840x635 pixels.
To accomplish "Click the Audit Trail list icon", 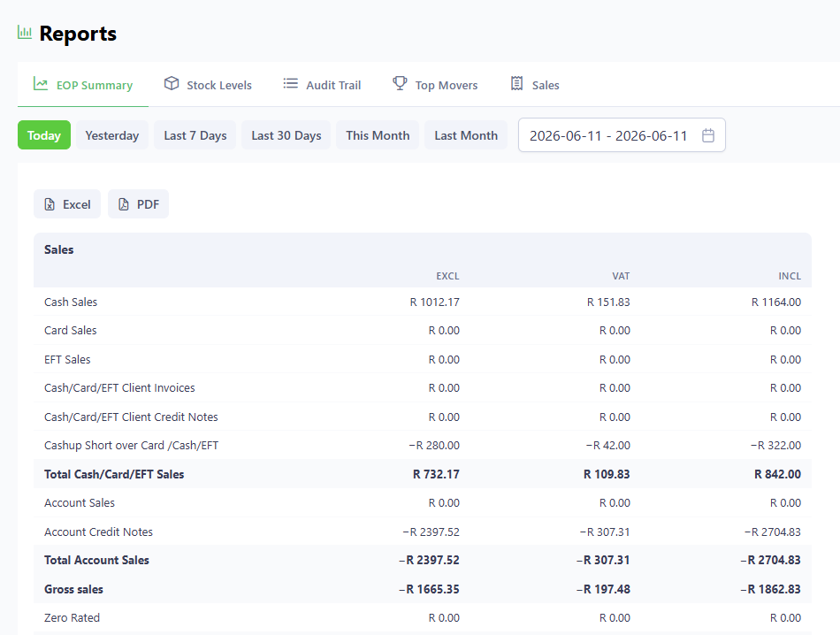I will click(290, 84).
